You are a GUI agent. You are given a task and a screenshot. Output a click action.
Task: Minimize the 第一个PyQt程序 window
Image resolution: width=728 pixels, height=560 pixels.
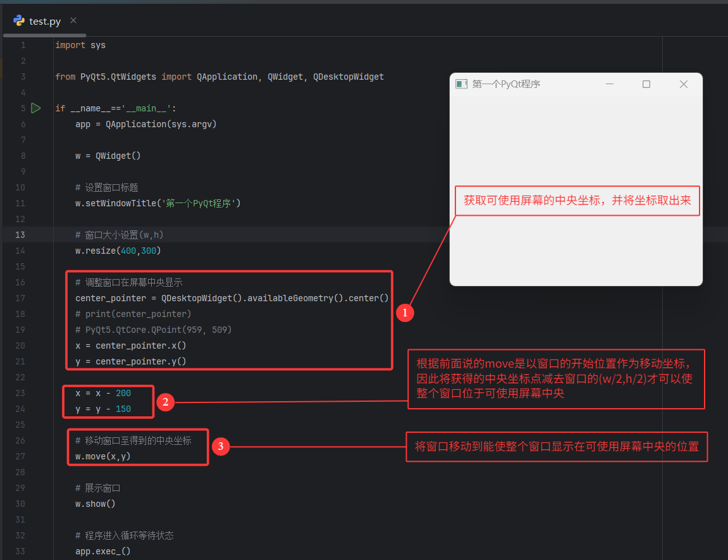(610, 84)
